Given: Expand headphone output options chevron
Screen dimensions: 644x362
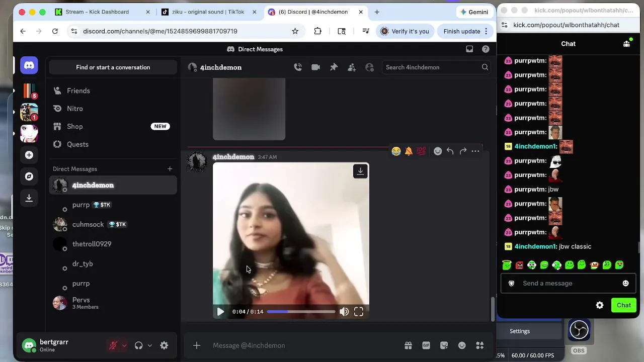Looking at the screenshot, I should pos(149,345).
